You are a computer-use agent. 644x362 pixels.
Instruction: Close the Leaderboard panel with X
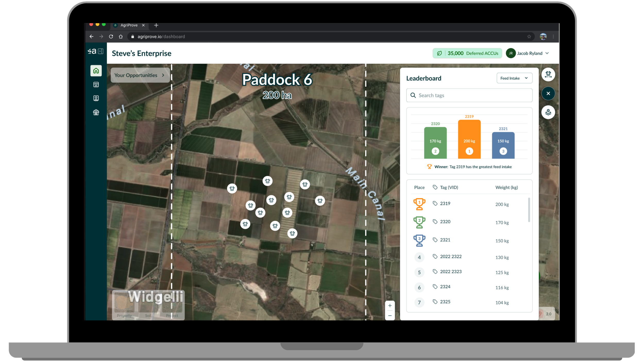(548, 93)
